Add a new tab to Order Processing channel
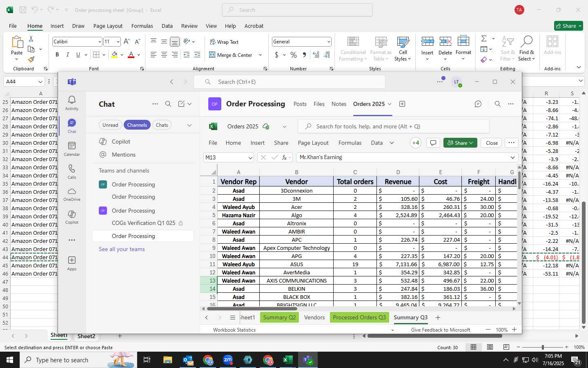 (402, 104)
